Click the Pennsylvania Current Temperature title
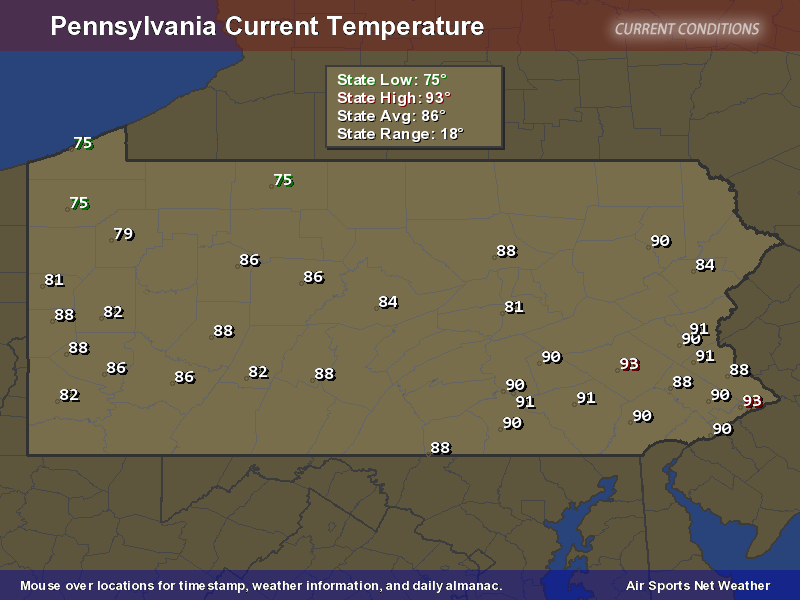 coord(267,27)
